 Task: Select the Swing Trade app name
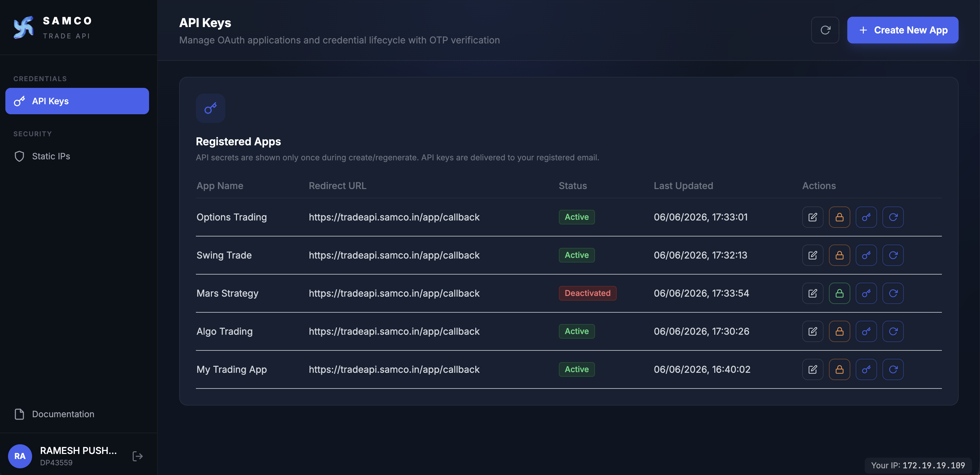point(224,255)
